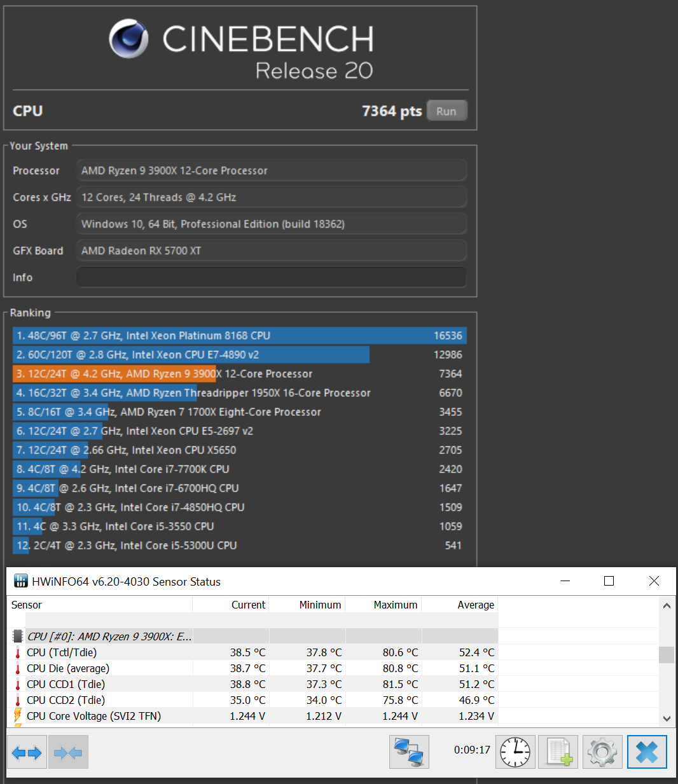Click the clock reset timer icon
678x784 pixels.
pyautogui.click(x=516, y=752)
